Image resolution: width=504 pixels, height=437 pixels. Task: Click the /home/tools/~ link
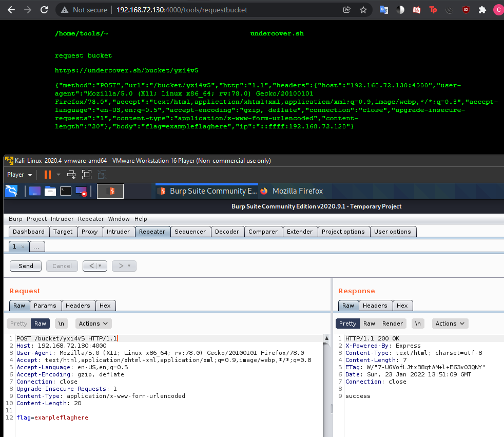[x=81, y=33]
